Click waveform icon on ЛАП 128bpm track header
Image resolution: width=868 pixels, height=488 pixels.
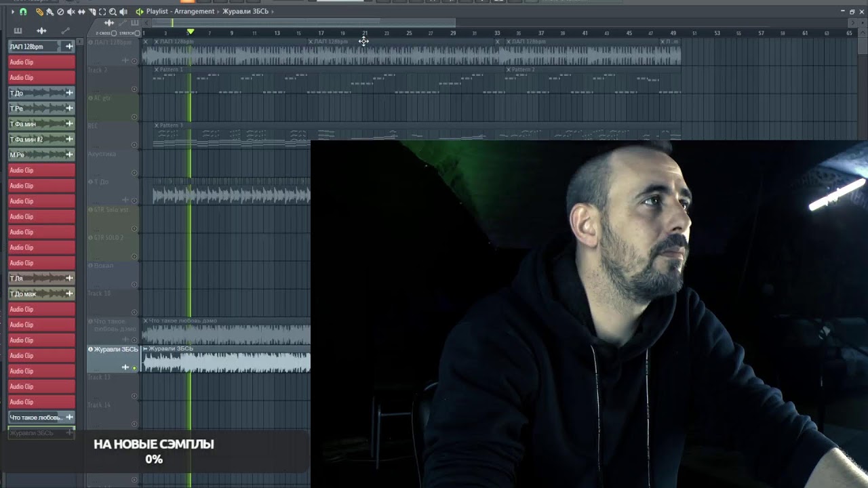[125, 60]
